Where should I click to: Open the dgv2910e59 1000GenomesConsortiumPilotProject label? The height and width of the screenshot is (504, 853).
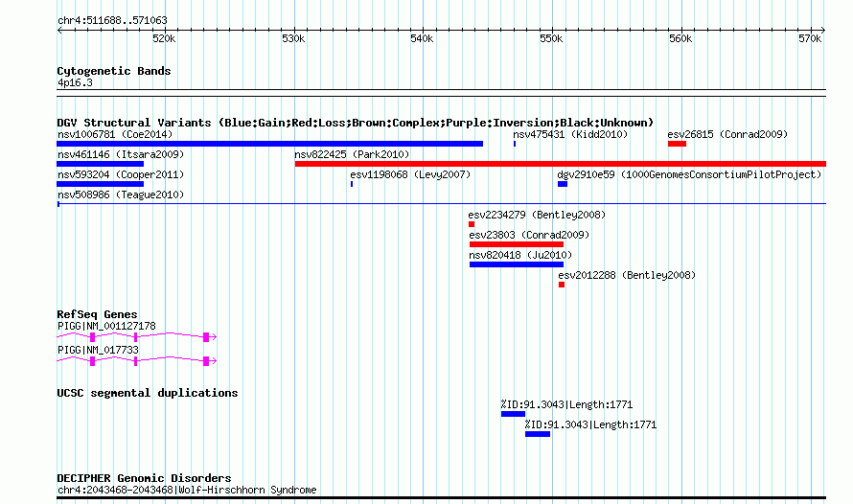[x=689, y=174]
